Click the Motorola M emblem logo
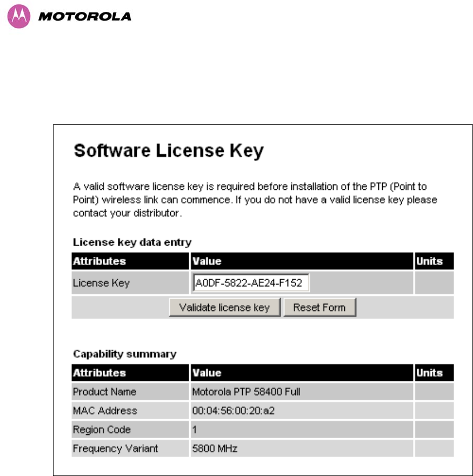The image size is (473, 476). 19,16
